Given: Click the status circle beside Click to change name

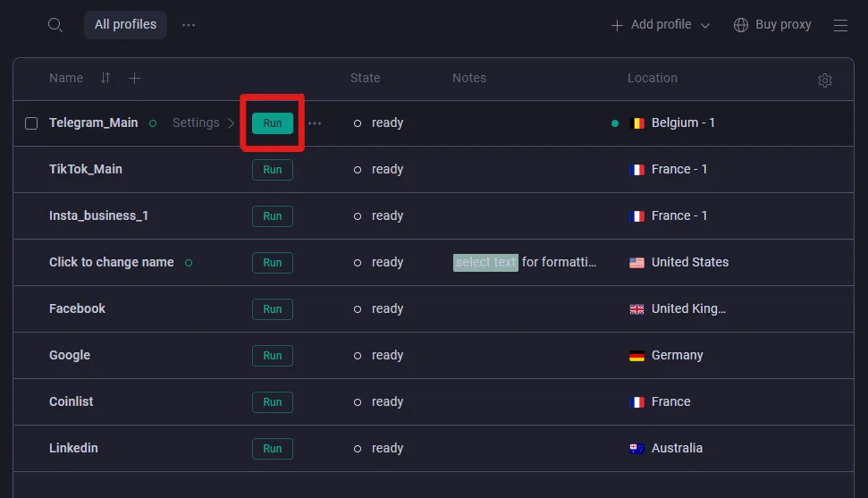Looking at the screenshot, I should tap(189, 263).
